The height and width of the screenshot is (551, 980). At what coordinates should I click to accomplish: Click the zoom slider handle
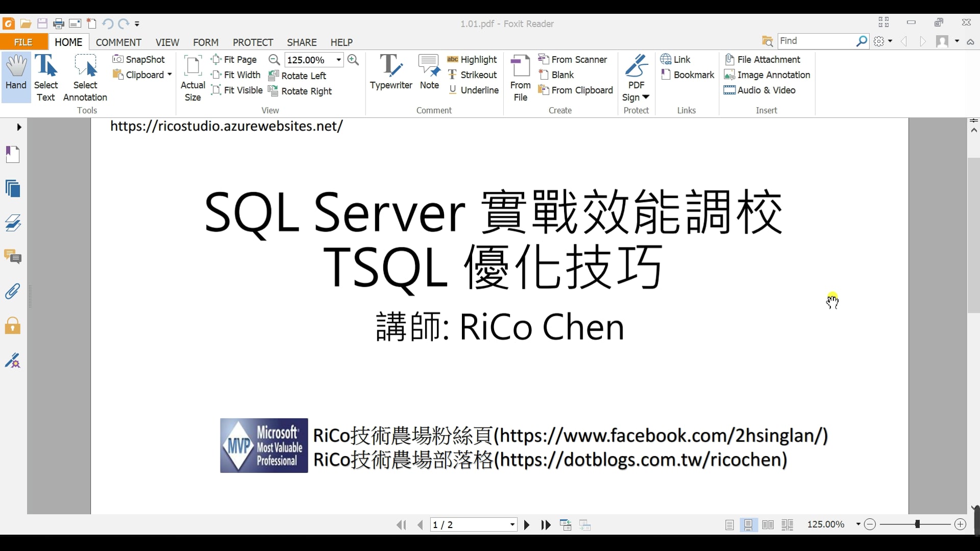pos(917,524)
